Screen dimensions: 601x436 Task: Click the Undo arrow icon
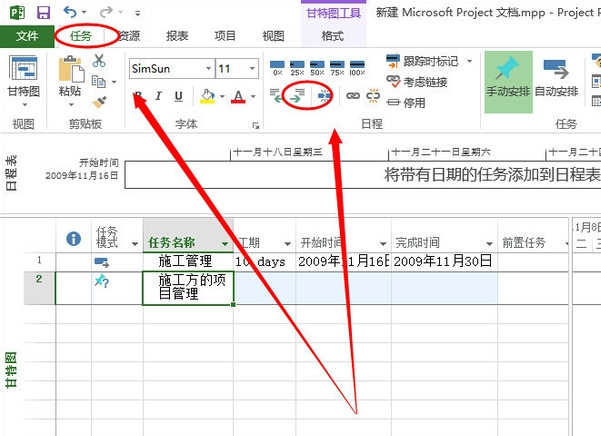coord(71,12)
